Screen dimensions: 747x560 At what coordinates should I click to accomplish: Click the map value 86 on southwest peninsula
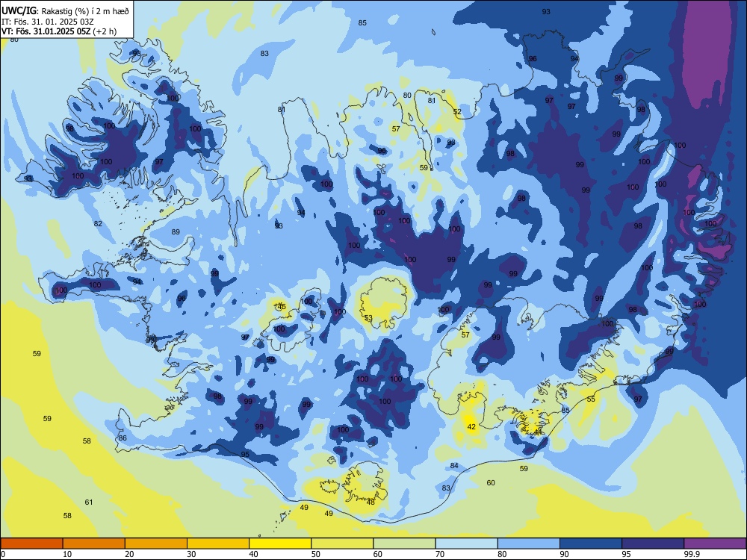[123, 438]
